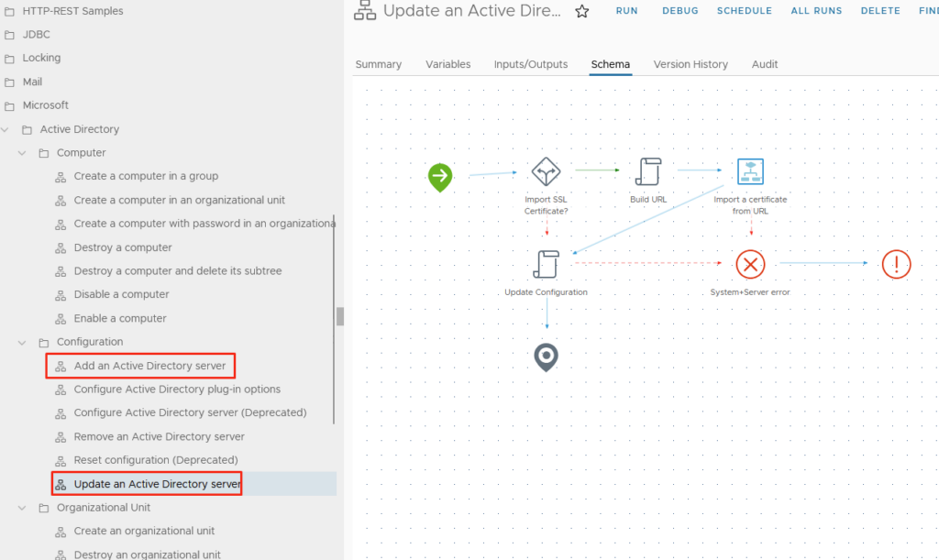Click the tree panel vertical scrollbar handle
Image resolution: width=939 pixels, height=560 pixels.
tap(340, 316)
